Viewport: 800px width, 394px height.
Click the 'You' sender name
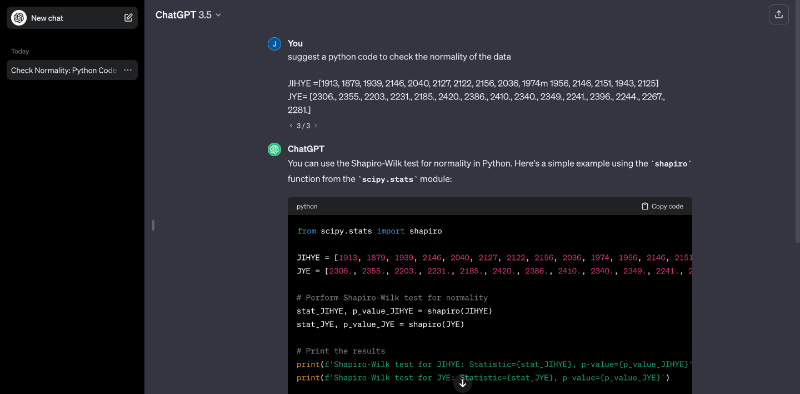(295, 43)
